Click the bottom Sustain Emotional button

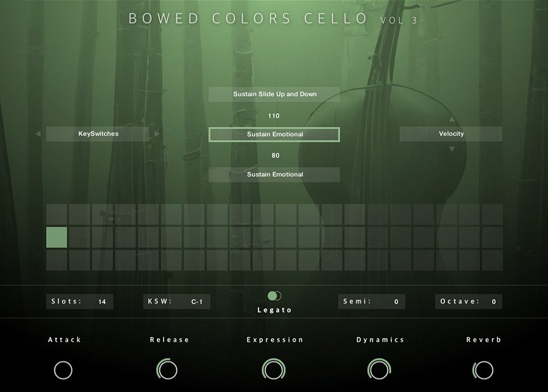click(274, 174)
